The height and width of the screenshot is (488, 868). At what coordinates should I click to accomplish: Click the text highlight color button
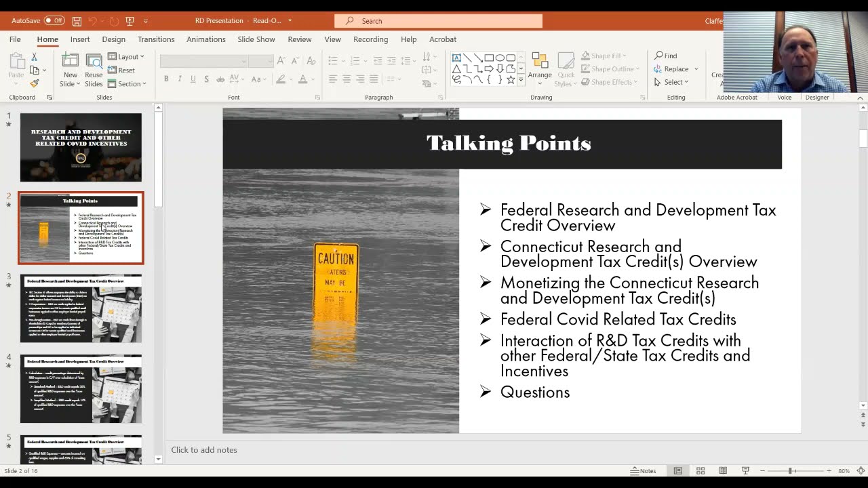(x=281, y=79)
